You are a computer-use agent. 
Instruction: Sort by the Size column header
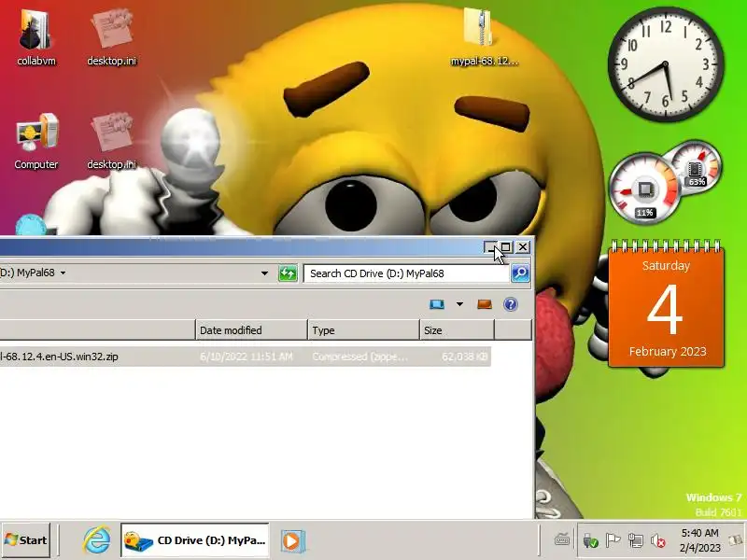[458, 330]
